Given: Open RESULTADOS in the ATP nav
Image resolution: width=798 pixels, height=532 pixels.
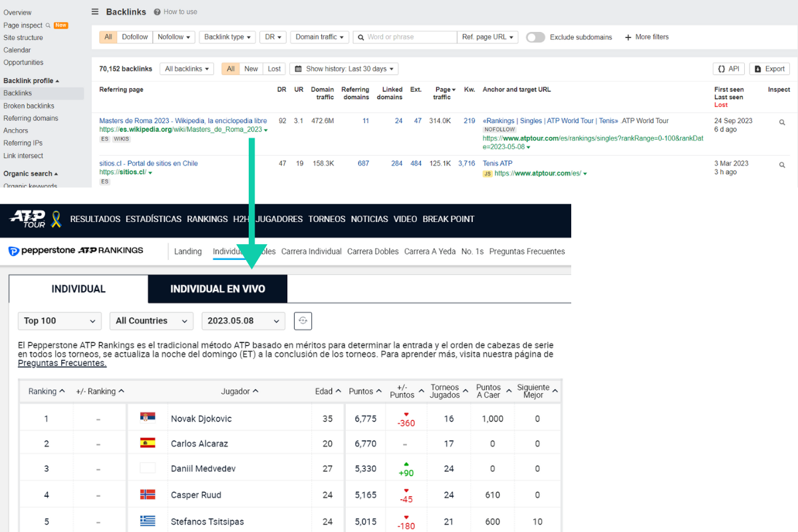Looking at the screenshot, I should (95, 219).
